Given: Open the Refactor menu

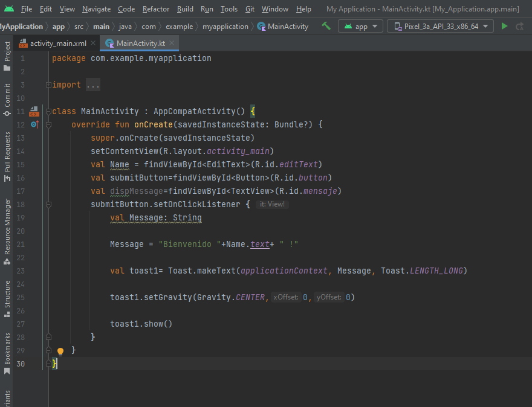Looking at the screenshot, I should click(x=155, y=9).
